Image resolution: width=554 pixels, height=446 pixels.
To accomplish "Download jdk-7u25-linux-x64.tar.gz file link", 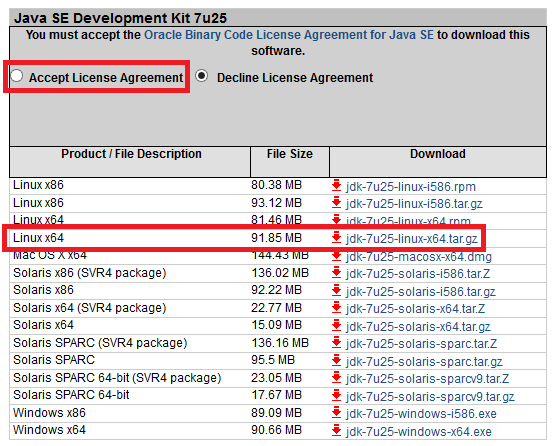I will point(412,239).
